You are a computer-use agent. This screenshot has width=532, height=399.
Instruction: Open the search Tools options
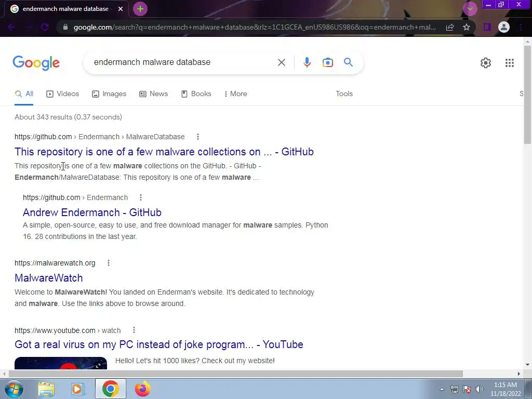tap(344, 94)
